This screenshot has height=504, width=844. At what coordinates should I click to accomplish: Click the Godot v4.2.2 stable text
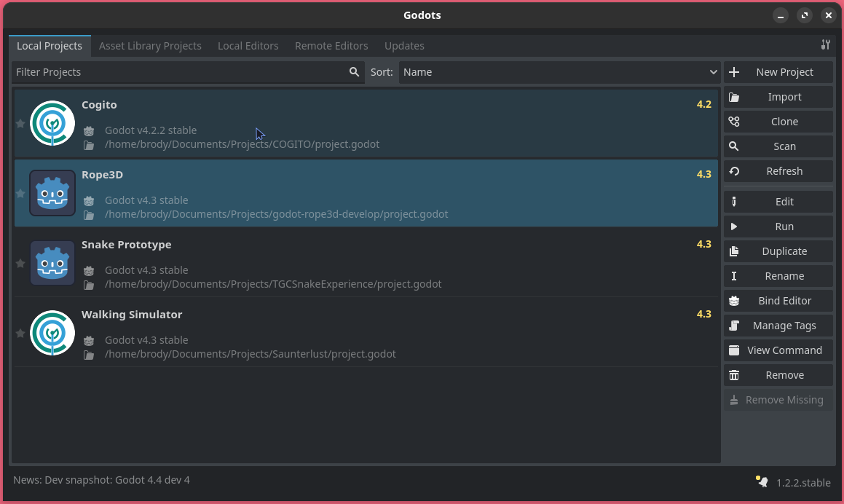[151, 130]
